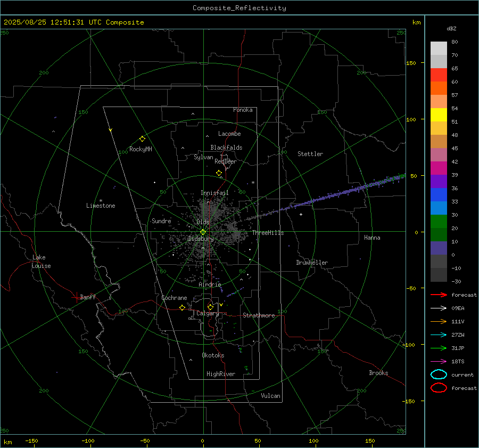Click the yellow diamond marker near RockyMH
The width and height of the screenshot is (479, 448).
[142, 139]
